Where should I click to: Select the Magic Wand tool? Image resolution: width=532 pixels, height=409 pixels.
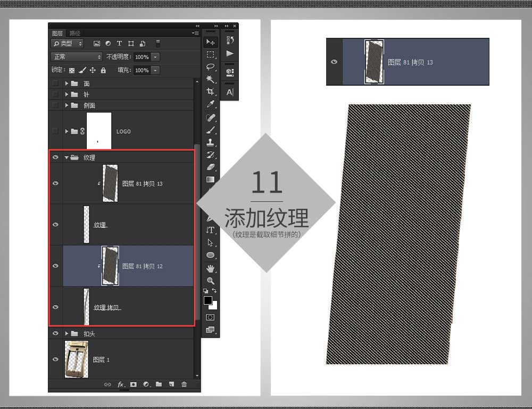(210, 79)
